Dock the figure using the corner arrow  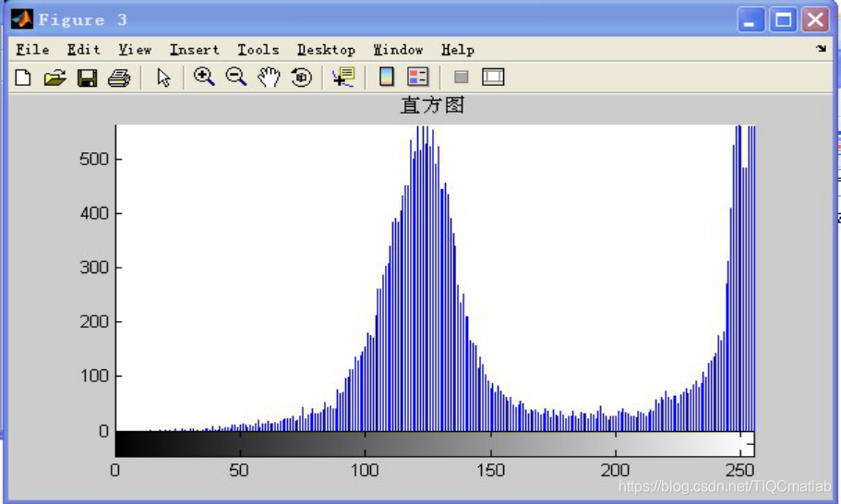[x=821, y=49]
